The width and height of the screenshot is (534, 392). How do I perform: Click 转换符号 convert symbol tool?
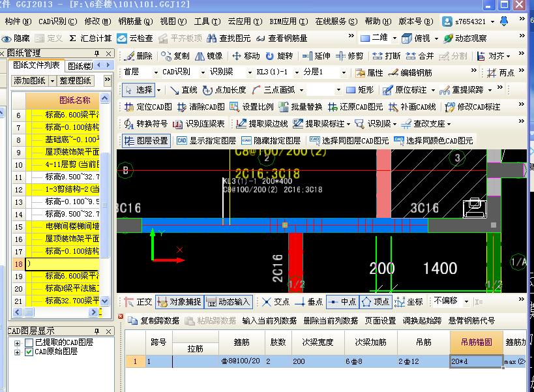pos(146,124)
